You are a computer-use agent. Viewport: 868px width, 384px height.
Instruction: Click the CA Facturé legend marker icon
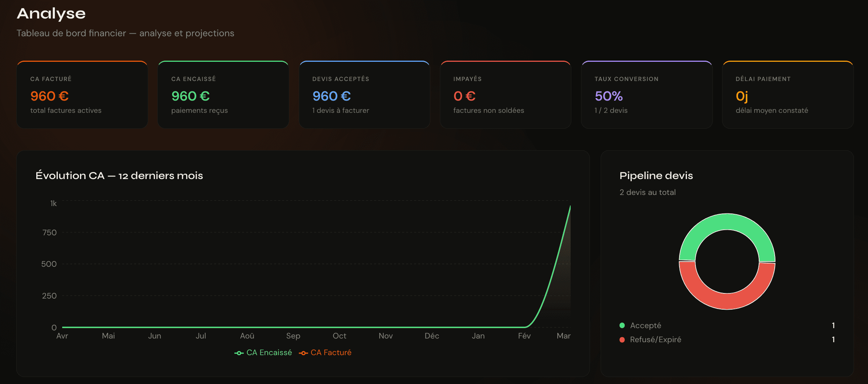click(303, 353)
